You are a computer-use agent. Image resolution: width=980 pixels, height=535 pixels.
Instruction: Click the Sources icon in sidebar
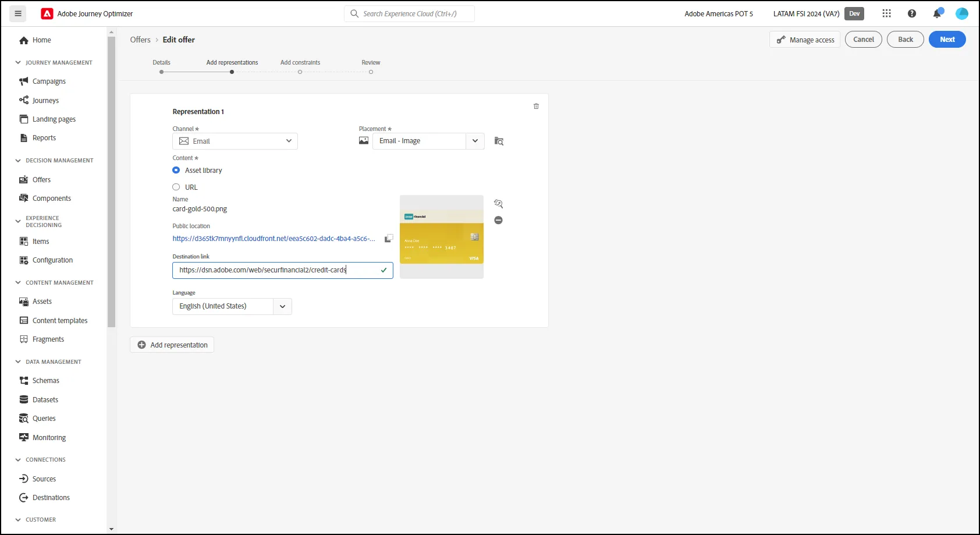tap(24, 479)
